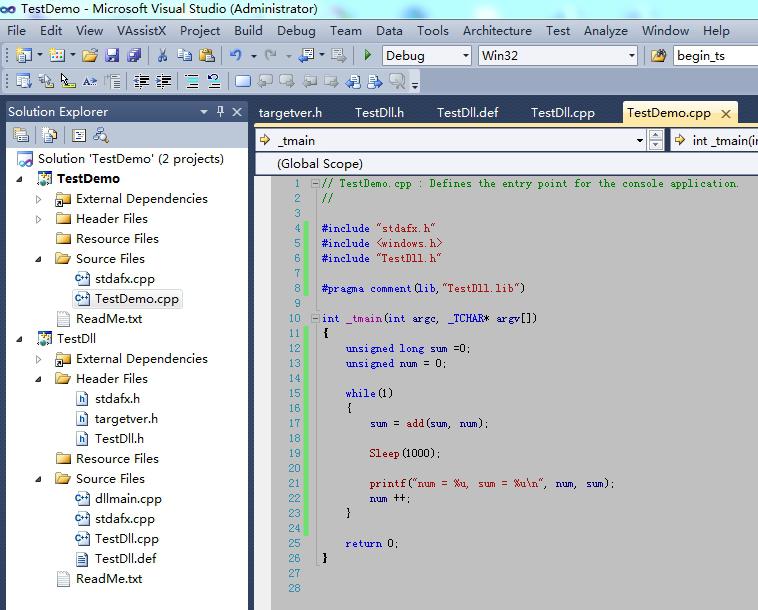Click the Paste clipboard icon
The image size is (758, 610).
pos(207,56)
